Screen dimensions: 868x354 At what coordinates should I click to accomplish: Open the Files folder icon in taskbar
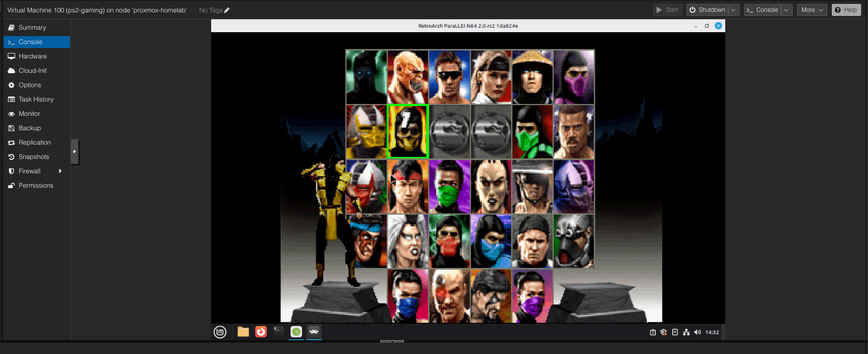tap(243, 332)
